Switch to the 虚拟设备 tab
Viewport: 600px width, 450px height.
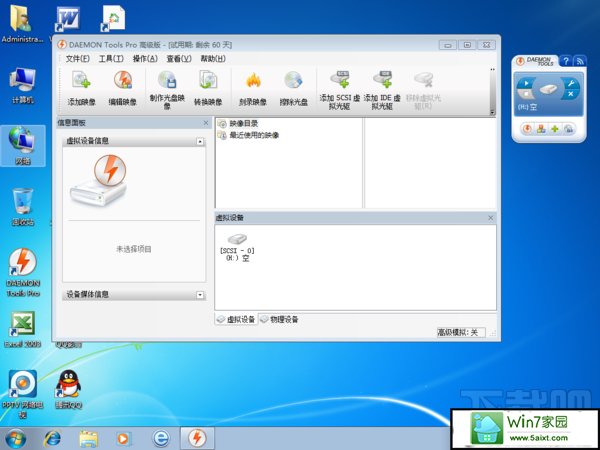(236, 319)
